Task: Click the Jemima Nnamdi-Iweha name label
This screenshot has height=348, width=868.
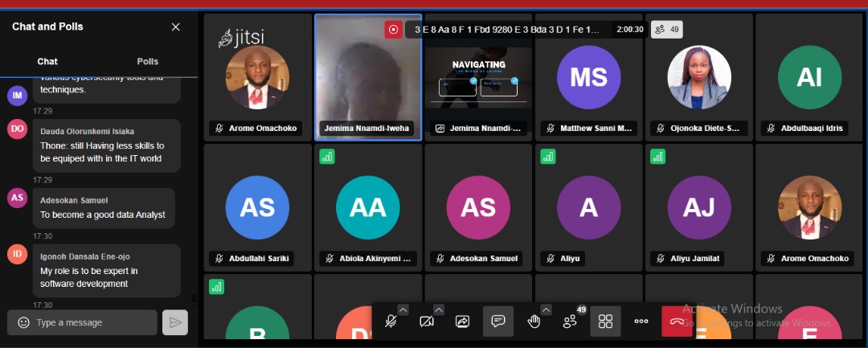Action: tap(366, 129)
